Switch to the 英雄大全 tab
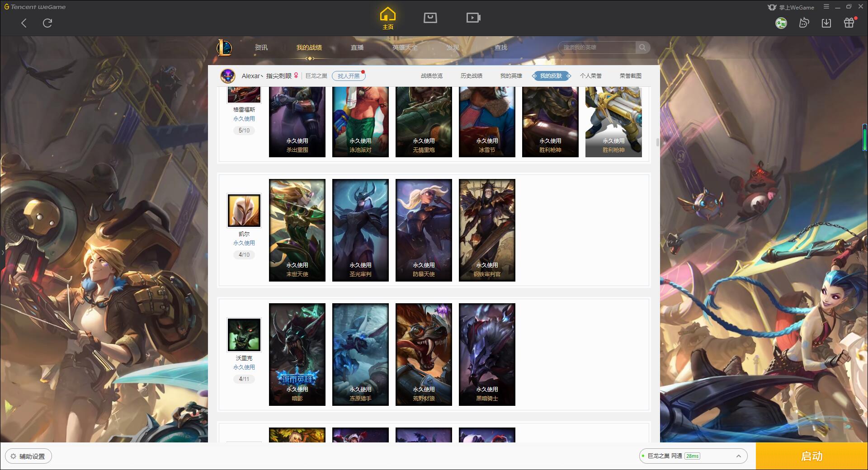This screenshot has height=470, width=868. pos(405,47)
